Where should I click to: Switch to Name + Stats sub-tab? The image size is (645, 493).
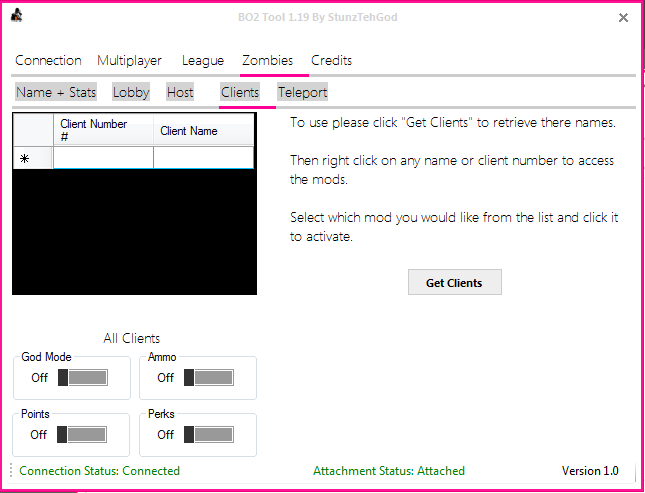pos(56,93)
